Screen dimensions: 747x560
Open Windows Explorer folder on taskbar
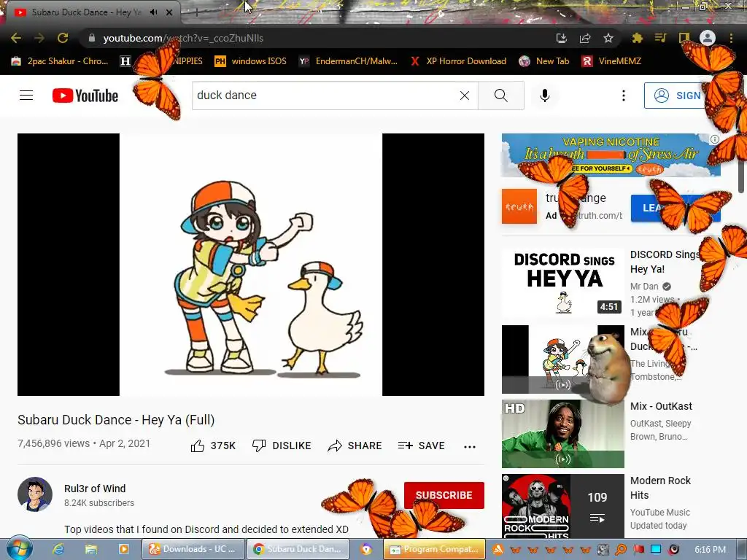point(91,549)
